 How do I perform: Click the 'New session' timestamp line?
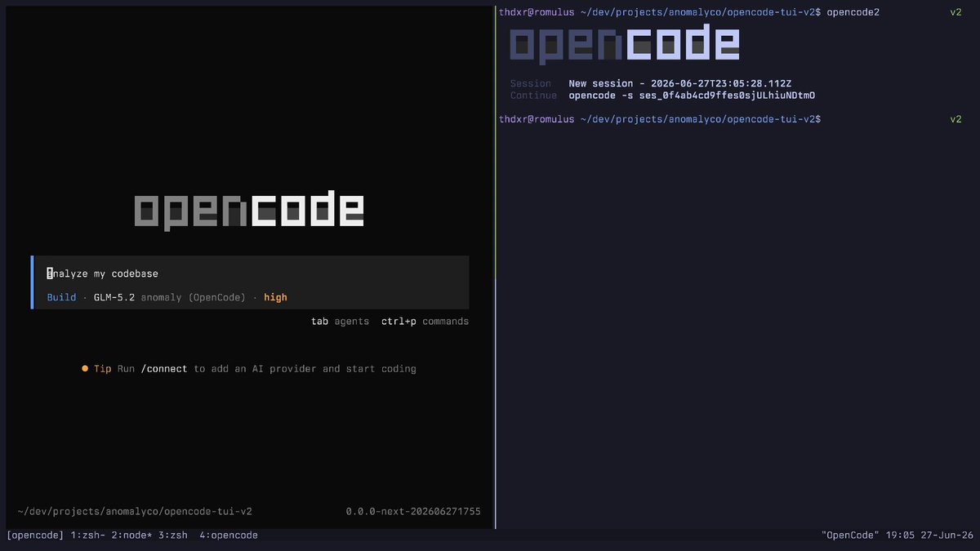tap(680, 83)
